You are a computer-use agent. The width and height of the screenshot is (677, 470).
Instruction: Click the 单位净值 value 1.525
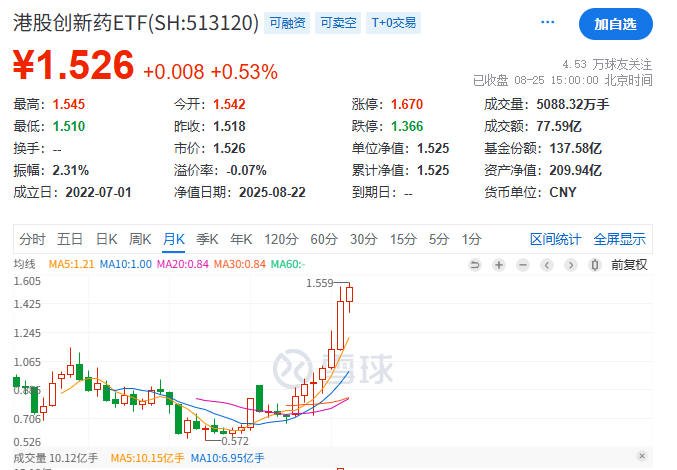(433, 148)
